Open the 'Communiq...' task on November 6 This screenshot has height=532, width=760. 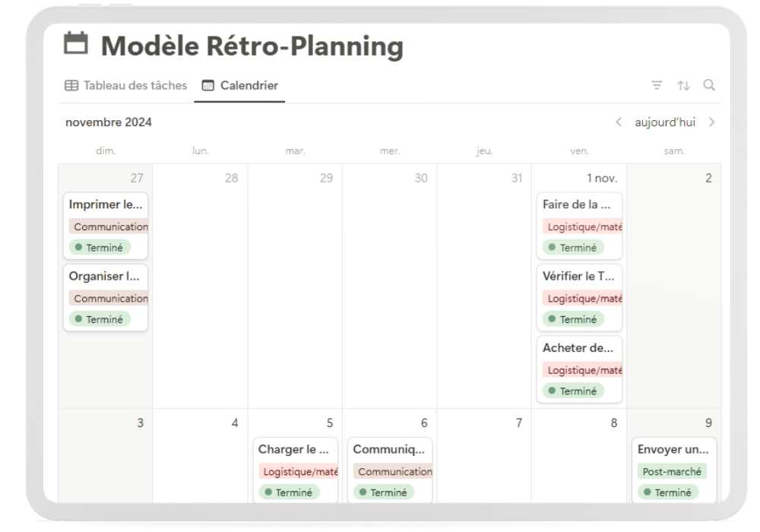pos(390,470)
